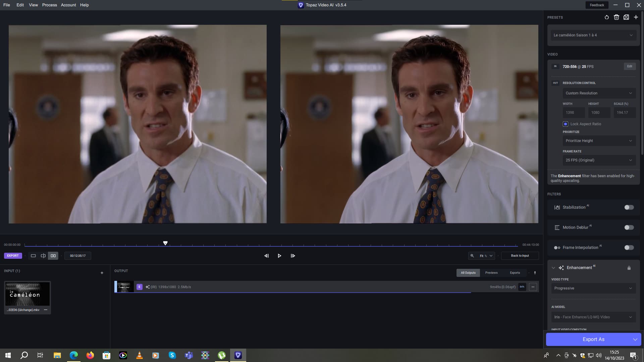
Task: Uncheck Lock Aspect Ratio checkbox
Action: coord(566,124)
